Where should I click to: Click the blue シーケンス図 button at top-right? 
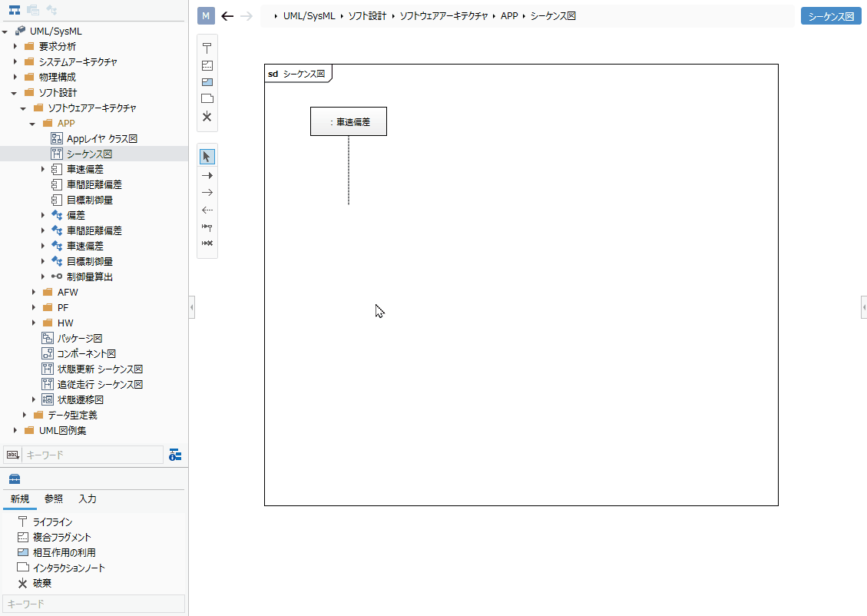[831, 17]
